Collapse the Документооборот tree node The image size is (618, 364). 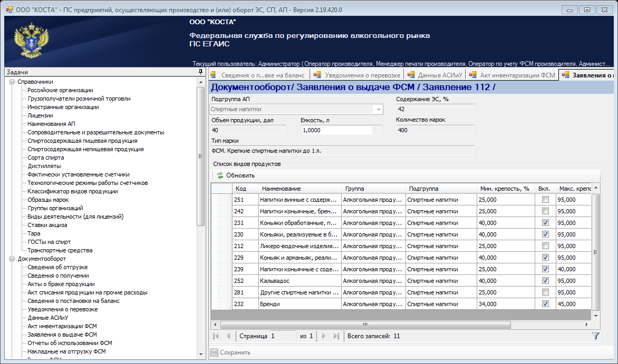click(12, 259)
